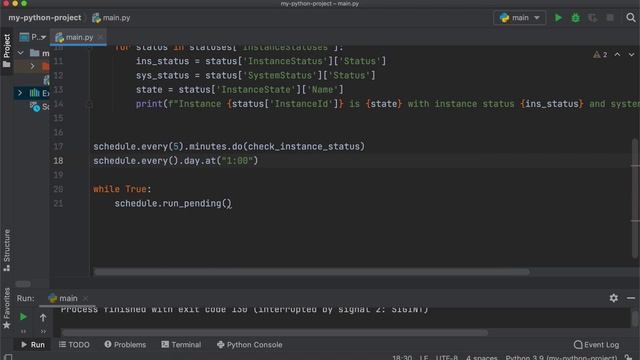The height and width of the screenshot is (360, 640).
Task: Change the 4 spaces indent setting
Action: point(482,357)
